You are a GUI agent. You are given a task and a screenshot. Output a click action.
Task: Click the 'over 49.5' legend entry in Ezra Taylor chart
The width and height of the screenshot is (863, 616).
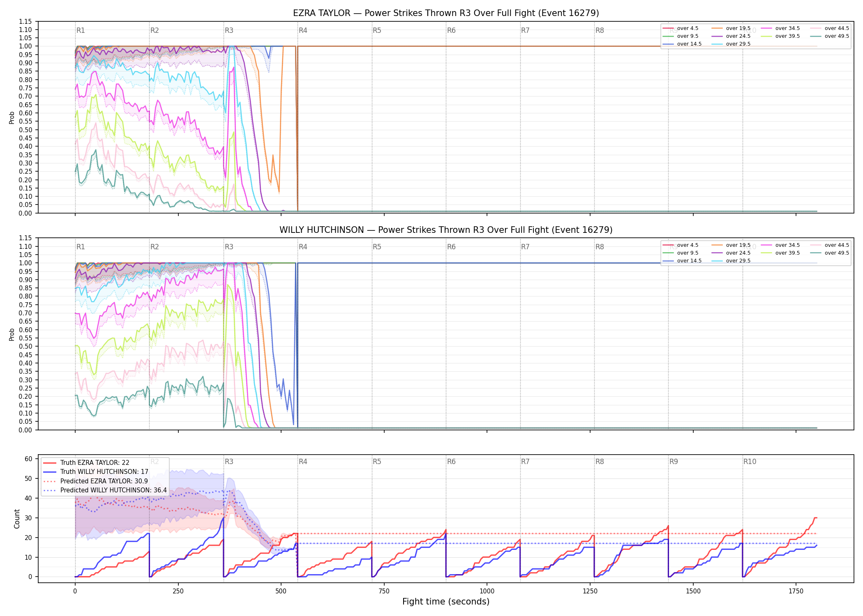[x=829, y=36]
